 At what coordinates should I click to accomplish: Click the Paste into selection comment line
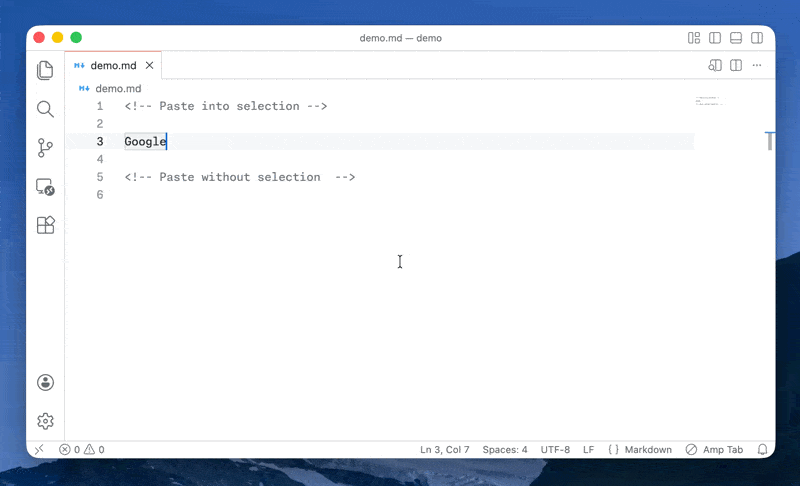tap(226, 106)
